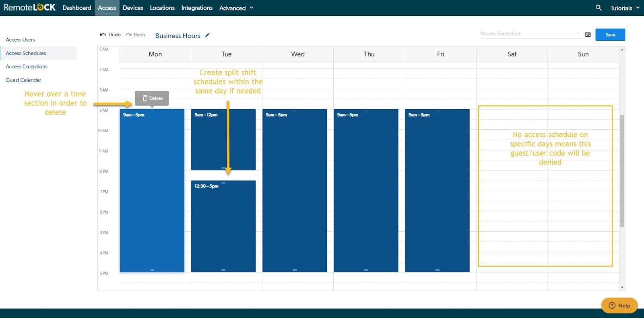Viewport: 644px width, 318px height.
Task: Click the RemoteLock logo
Action: click(x=29, y=8)
